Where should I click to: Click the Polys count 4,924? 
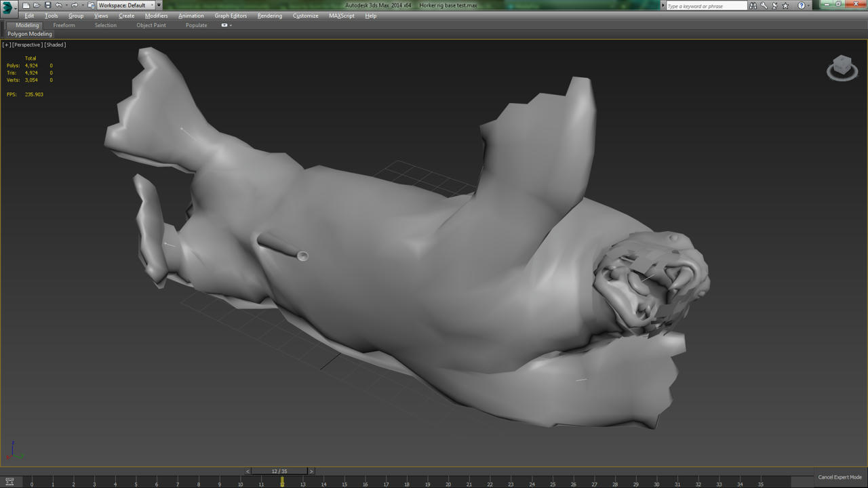(31, 66)
